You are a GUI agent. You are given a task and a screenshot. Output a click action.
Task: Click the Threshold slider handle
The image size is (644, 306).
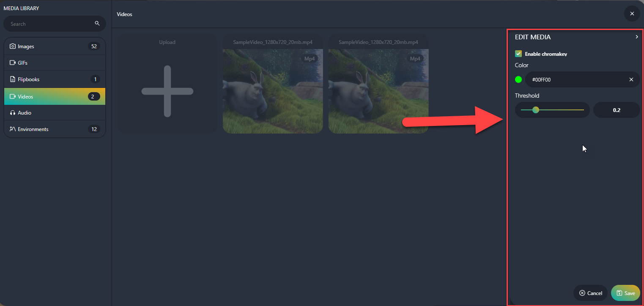[536, 110]
